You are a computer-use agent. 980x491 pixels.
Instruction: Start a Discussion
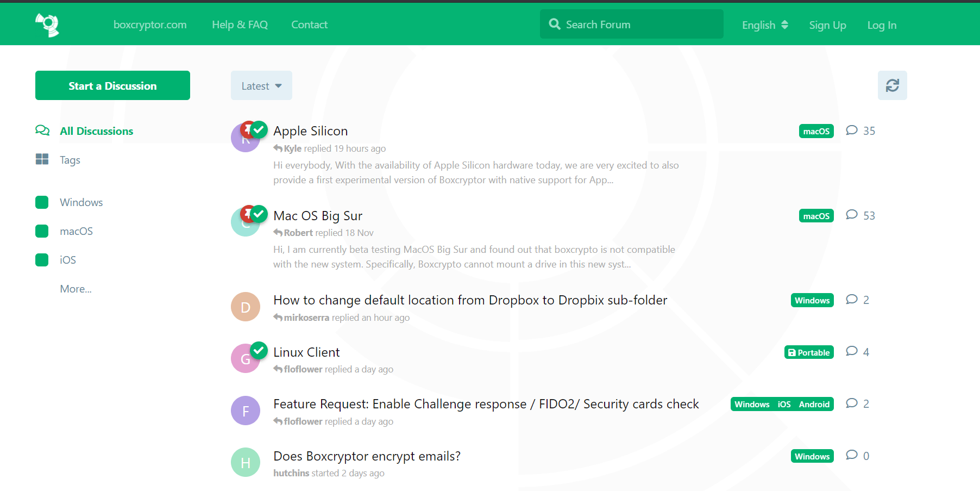112,85
